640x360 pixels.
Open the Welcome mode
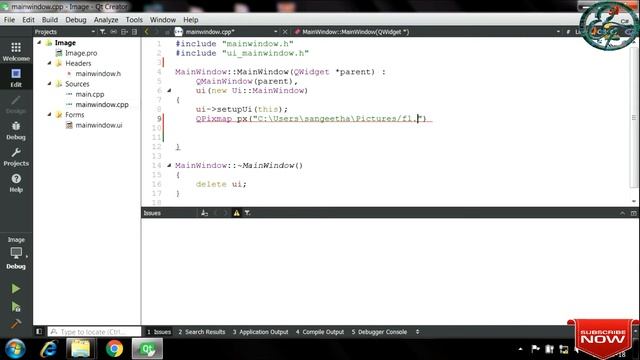tap(16, 52)
